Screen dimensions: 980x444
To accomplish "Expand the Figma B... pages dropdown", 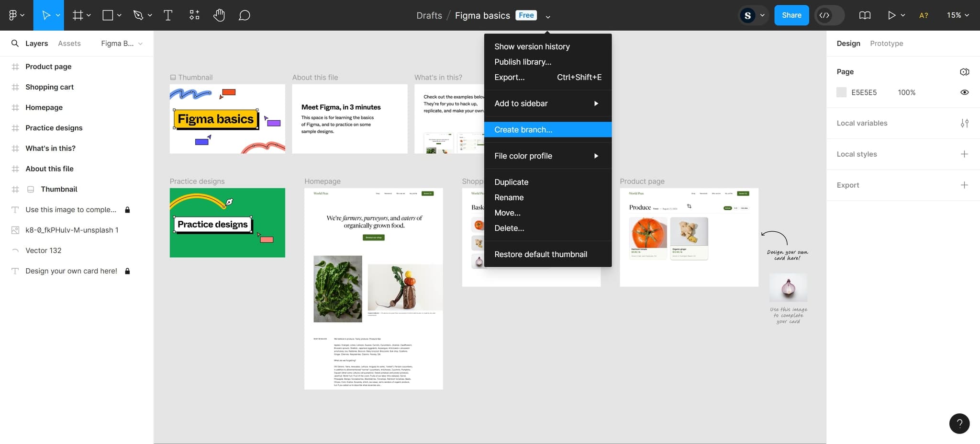I will [122, 44].
